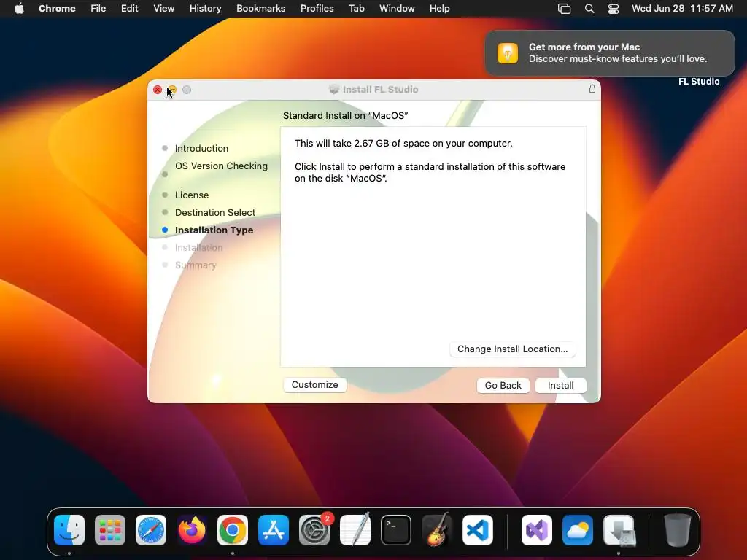Open TextEdit from the Dock
This screenshot has height=560, width=747.
355,530
